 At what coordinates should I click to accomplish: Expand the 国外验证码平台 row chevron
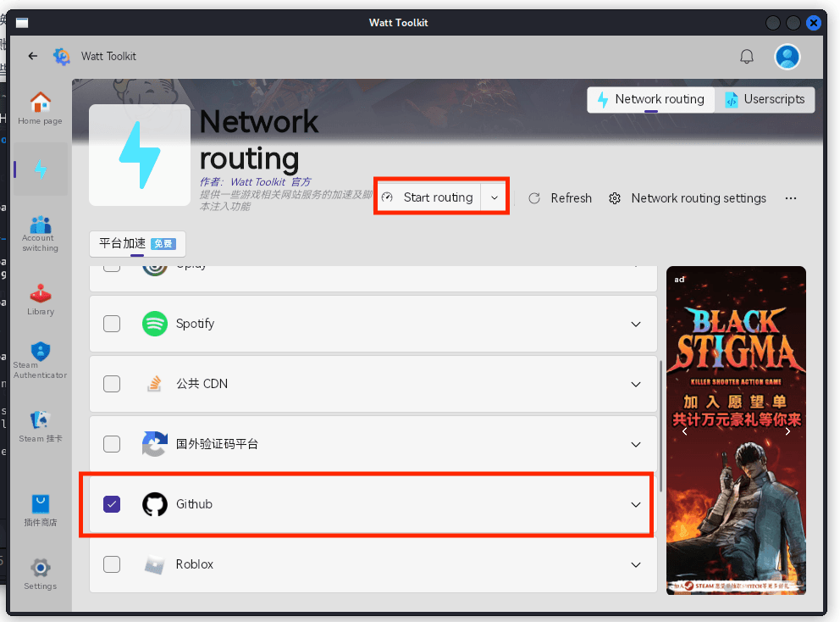coord(636,444)
